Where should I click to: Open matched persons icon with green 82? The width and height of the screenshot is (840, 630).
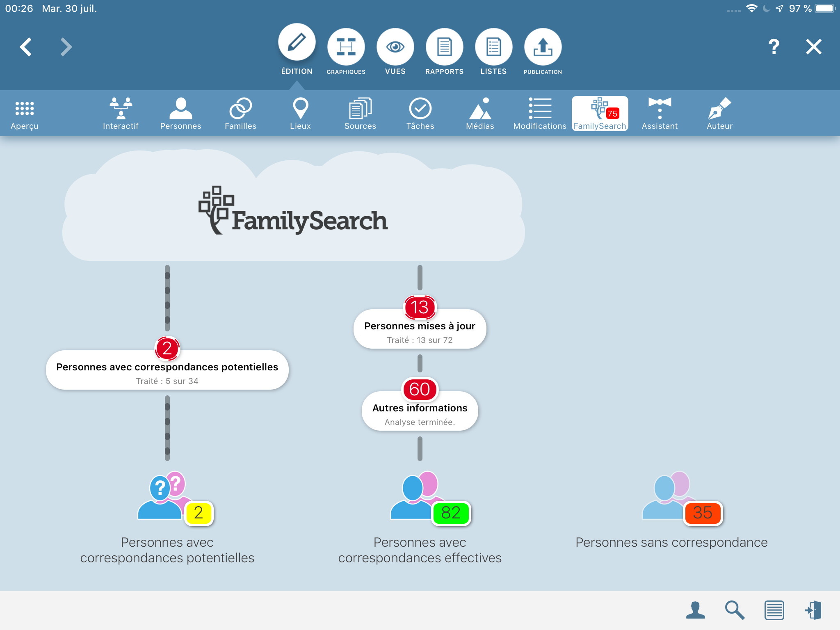430,498
